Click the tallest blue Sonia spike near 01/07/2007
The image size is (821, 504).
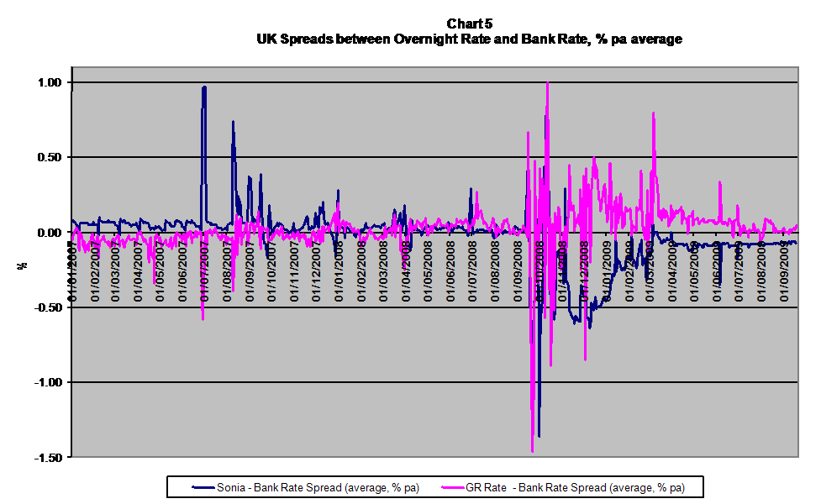click(x=203, y=88)
